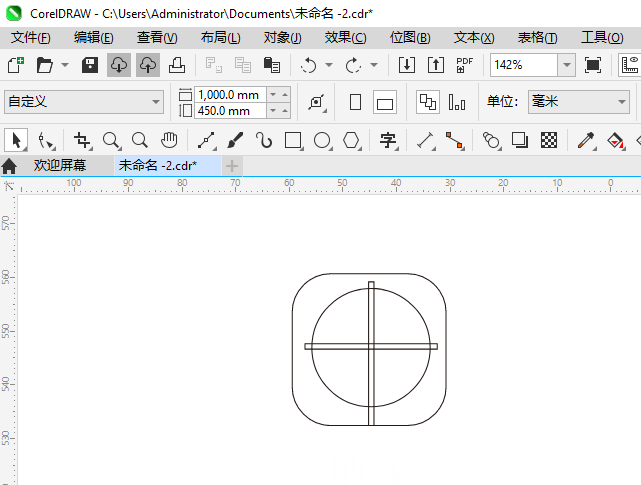Click the second magnifier icon

click(140, 141)
